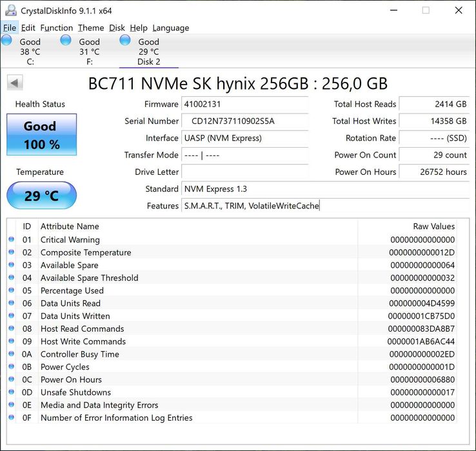Open the Language menu
476x451 pixels.
pos(171,28)
